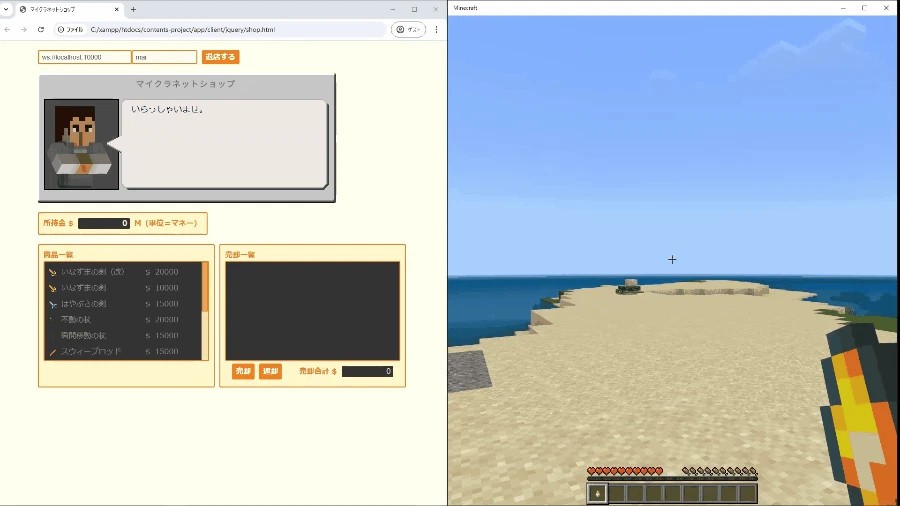The image size is (900, 506).
Task: Close the マイクラネットショップ tab
Action: coord(117,9)
